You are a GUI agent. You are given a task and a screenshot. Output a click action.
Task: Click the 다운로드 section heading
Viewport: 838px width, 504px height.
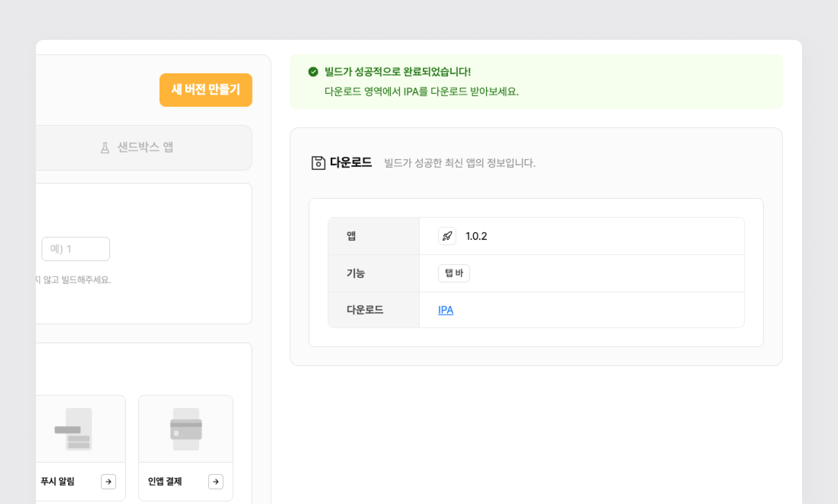pos(351,162)
